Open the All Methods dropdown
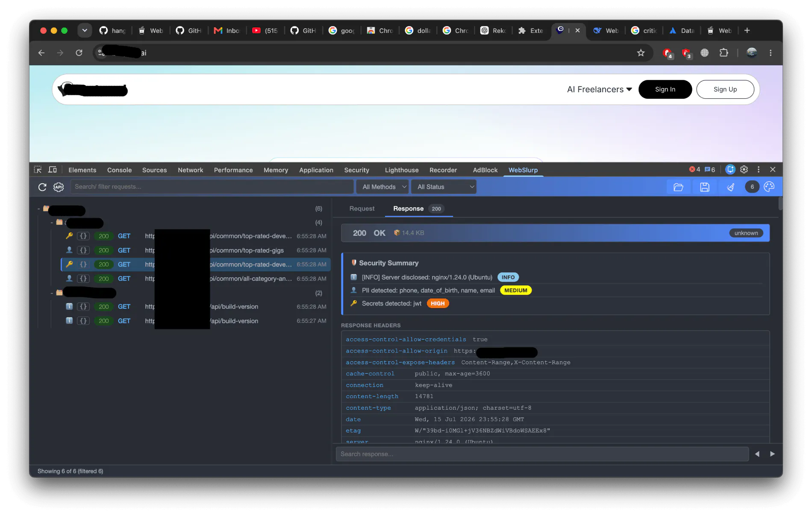The image size is (812, 516). point(383,187)
